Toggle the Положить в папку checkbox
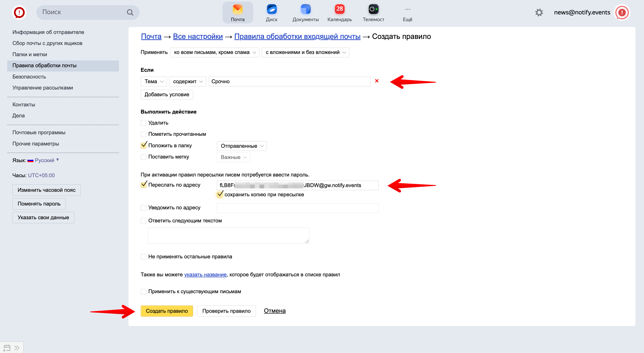The height and width of the screenshot is (353, 644). coord(144,145)
